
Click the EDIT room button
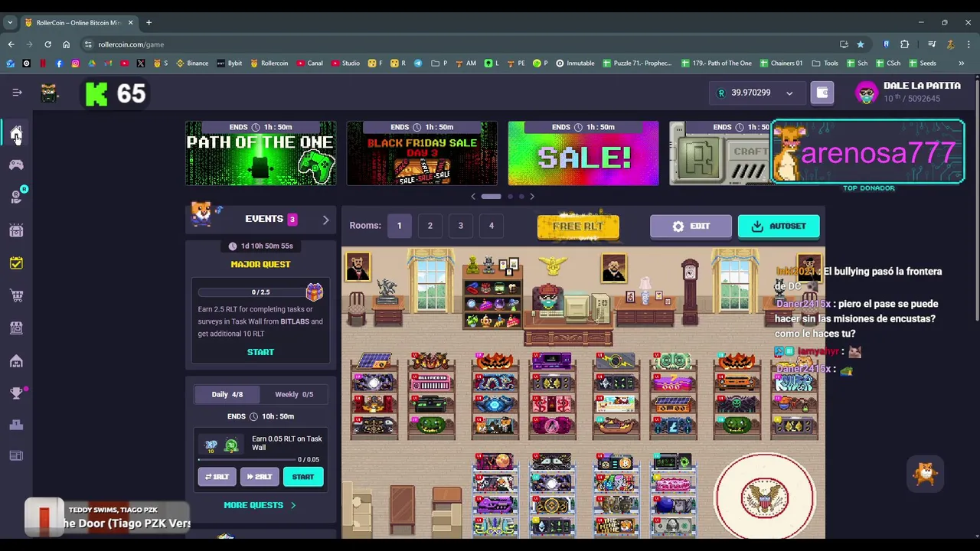(x=691, y=227)
